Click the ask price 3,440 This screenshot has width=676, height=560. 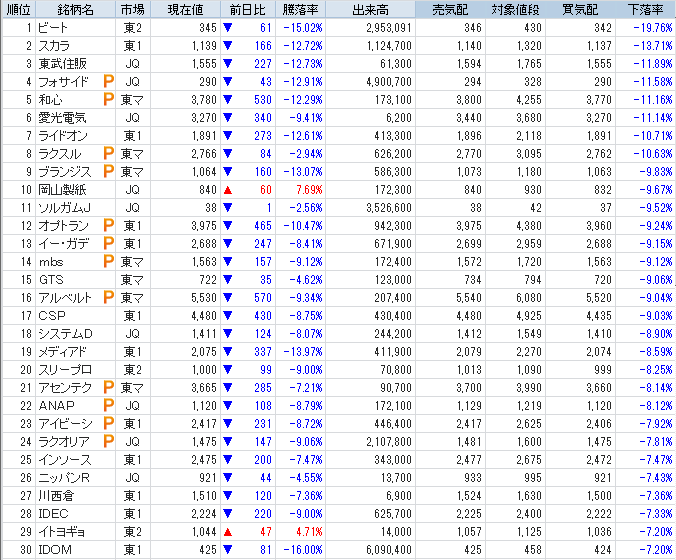(x=469, y=118)
